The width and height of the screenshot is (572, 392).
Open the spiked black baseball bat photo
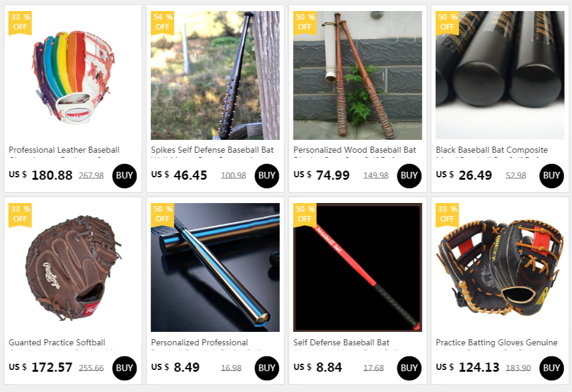pos(215,75)
